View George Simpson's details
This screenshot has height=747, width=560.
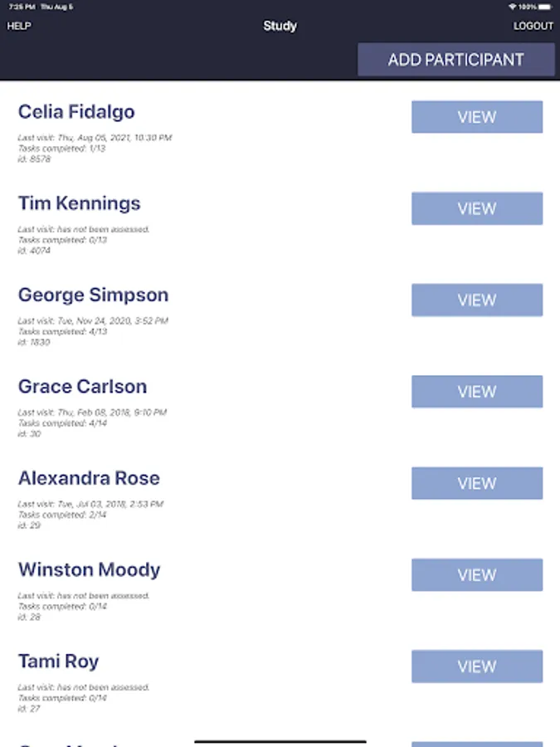[477, 300]
